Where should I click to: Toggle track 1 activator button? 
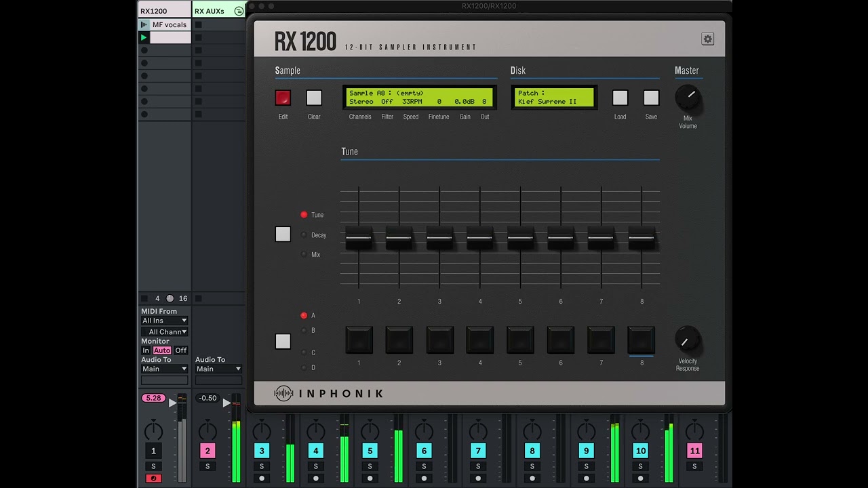pos(153,451)
